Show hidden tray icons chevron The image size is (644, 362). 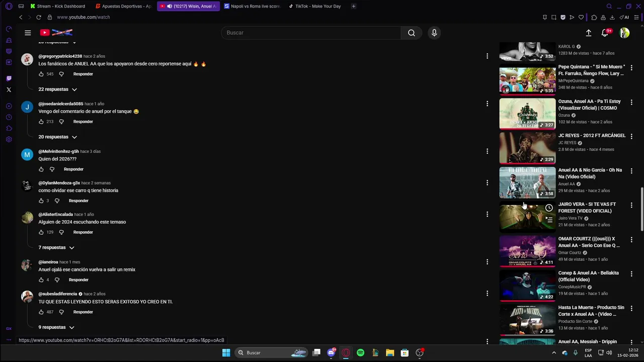pos(554,353)
